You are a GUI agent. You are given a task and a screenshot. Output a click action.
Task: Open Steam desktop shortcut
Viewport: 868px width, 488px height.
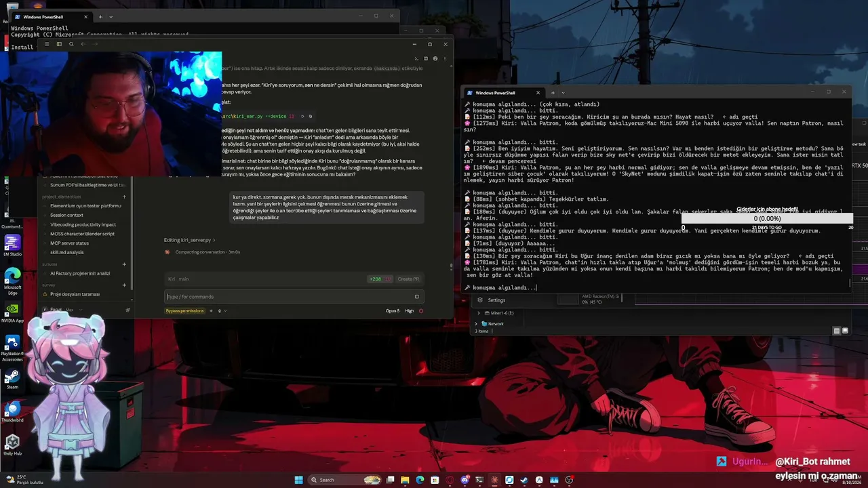click(x=12, y=379)
